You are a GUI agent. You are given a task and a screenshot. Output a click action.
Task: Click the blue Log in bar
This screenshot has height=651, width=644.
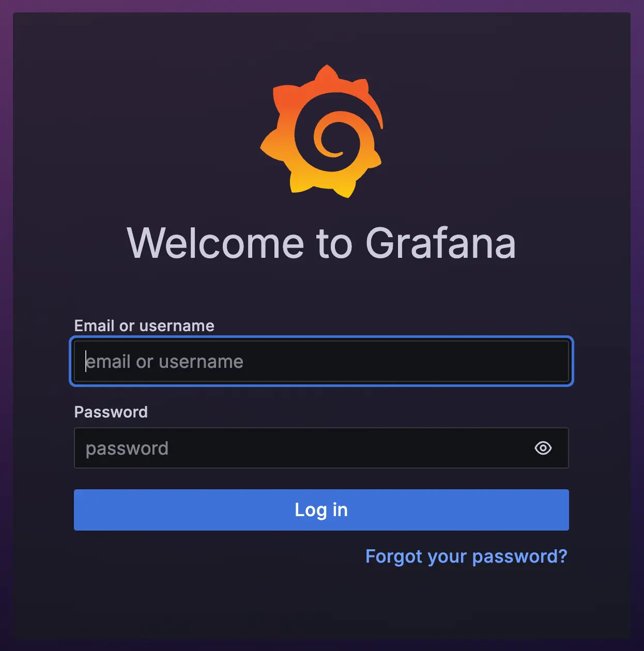[x=321, y=510]
